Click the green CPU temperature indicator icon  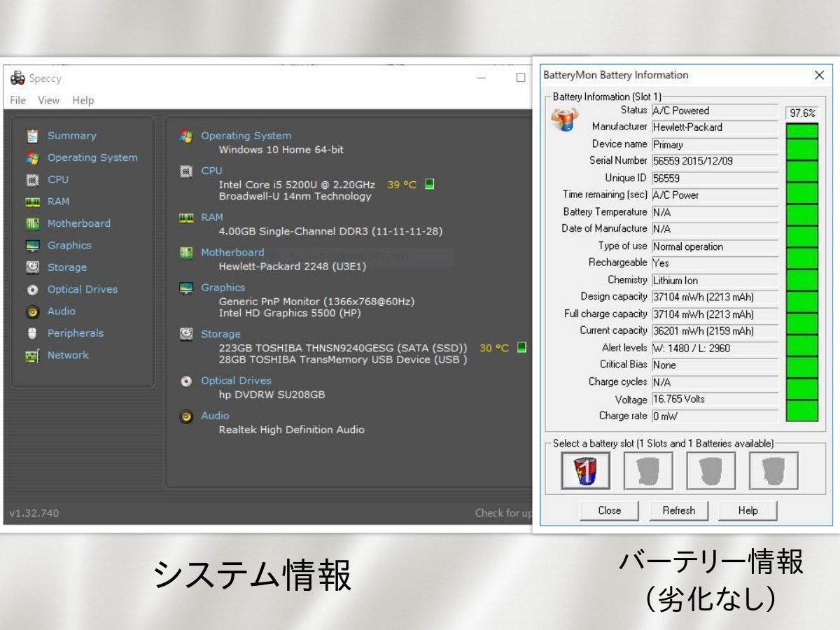point(430,184)
